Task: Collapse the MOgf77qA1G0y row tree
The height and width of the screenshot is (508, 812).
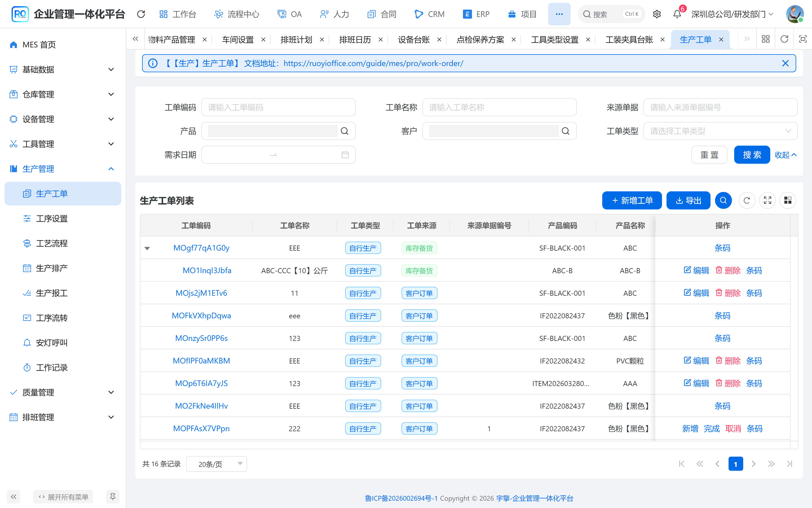Action: coord(147,248)
